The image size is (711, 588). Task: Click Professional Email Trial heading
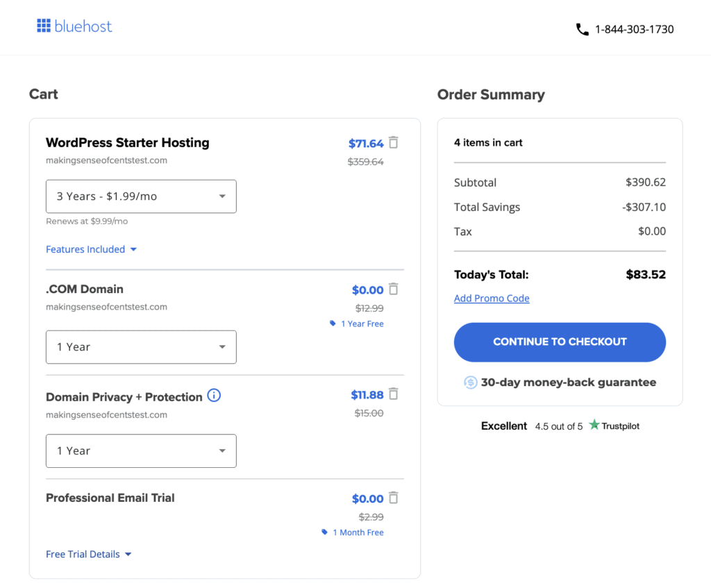110,498
